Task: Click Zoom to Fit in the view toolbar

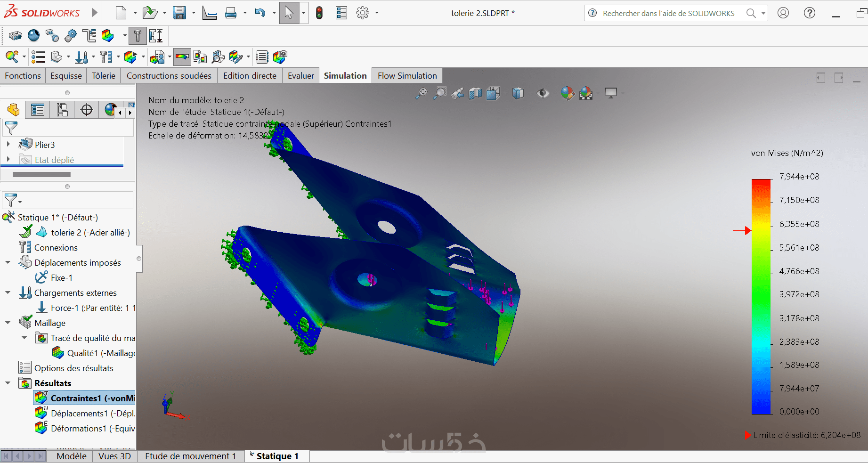Action: [421, 93]
